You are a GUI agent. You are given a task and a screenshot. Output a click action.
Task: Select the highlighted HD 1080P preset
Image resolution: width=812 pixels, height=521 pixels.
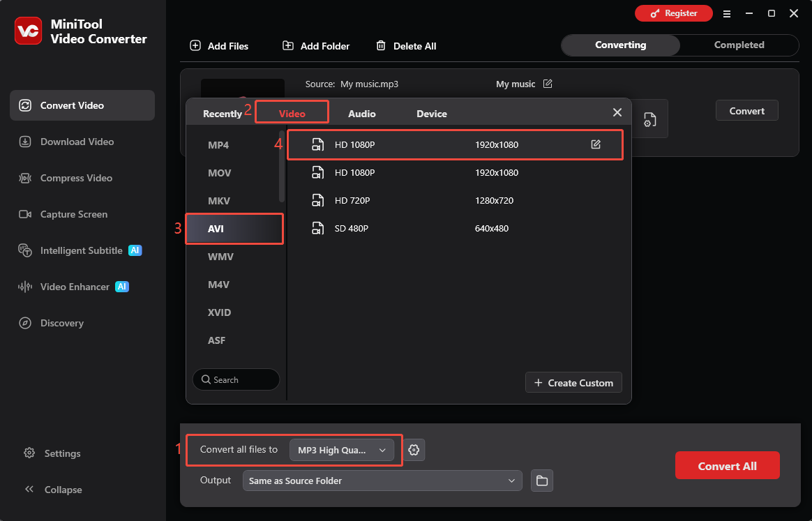tap(455, 144)
